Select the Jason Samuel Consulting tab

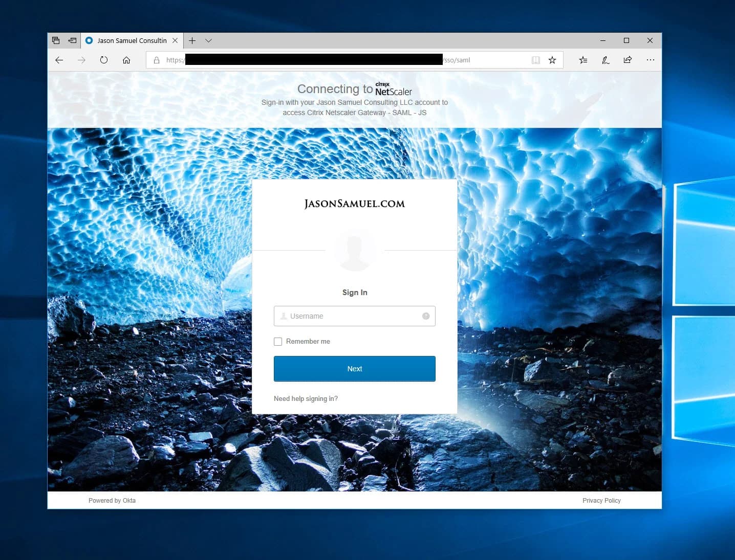132,40
